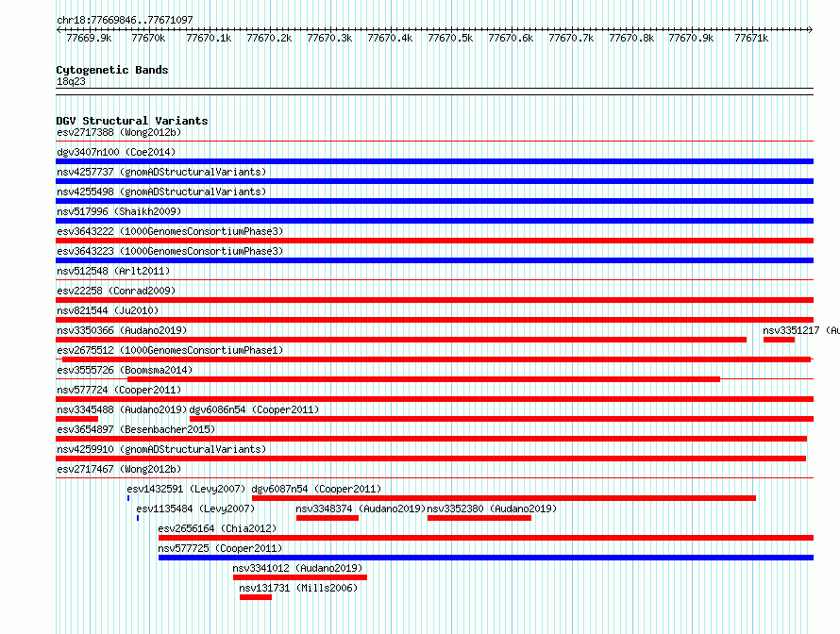Select the dgv3407n100 (Coe2014) blue bar

434,161
